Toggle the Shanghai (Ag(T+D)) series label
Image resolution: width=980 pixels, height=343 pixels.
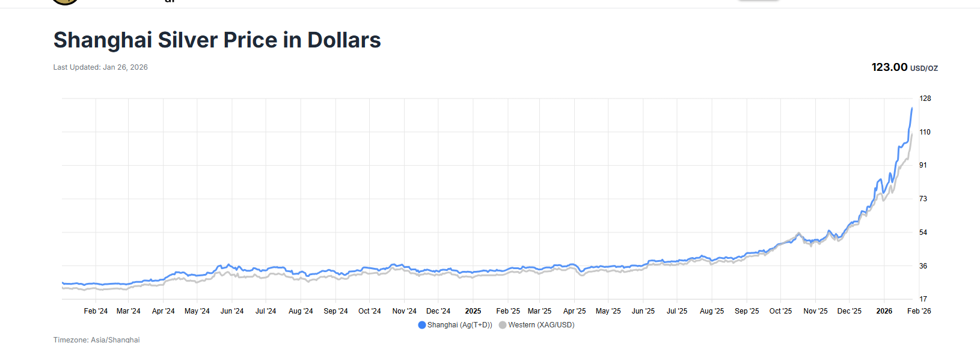459,325
